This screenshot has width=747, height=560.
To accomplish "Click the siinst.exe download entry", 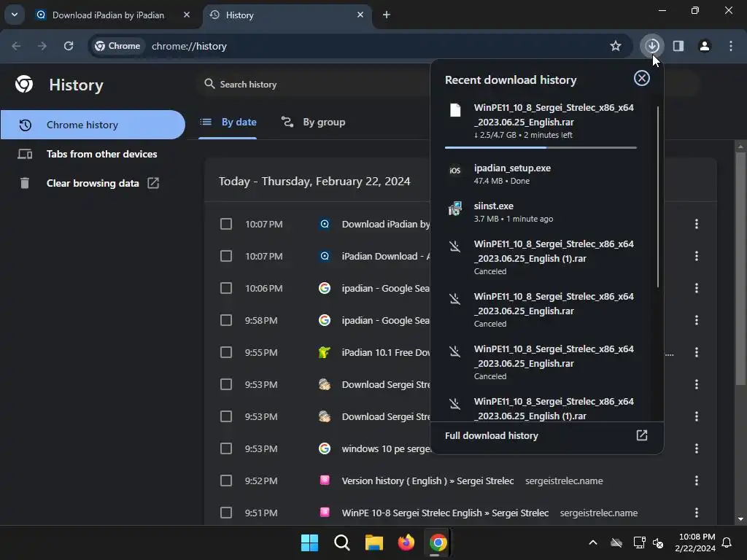I will (x=541, y=212).
